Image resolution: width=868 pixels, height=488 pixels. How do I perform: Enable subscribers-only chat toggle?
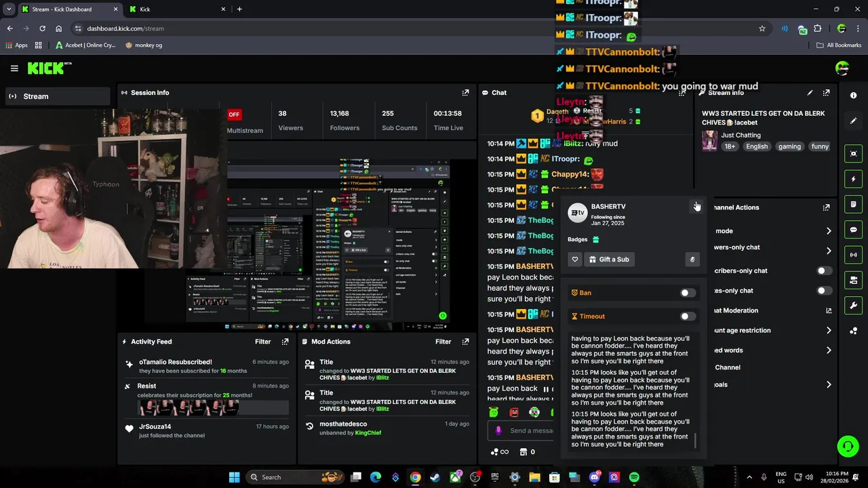(824, 270)
